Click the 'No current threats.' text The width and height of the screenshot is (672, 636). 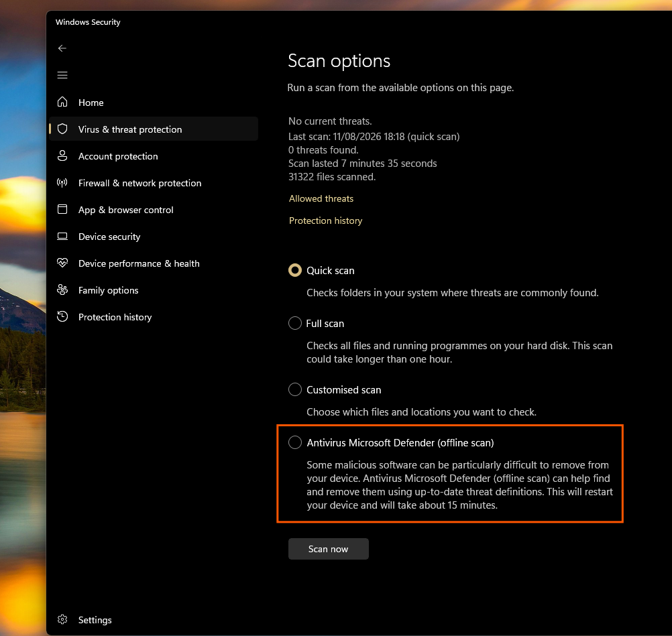pyautogui.click(x=330, y=121)
